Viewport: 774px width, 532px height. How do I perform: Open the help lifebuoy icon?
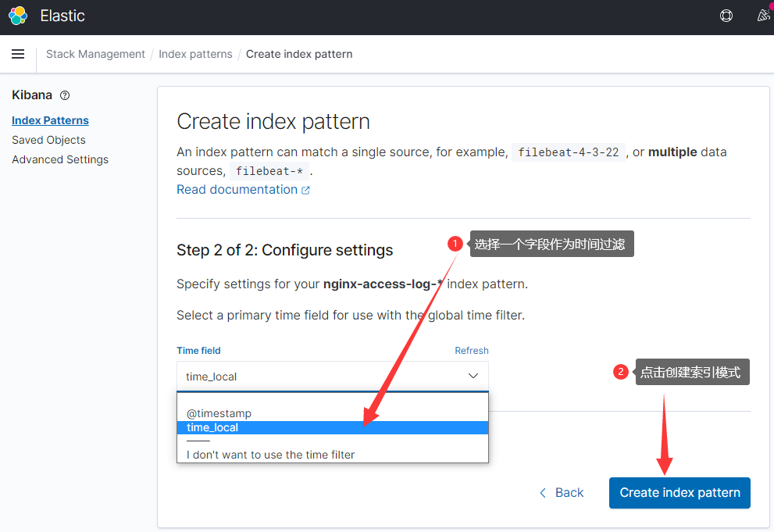(726, 16)
